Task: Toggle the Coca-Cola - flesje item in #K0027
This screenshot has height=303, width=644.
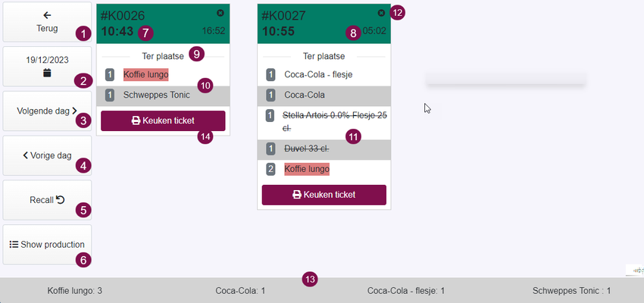Action: click(324, 75)
